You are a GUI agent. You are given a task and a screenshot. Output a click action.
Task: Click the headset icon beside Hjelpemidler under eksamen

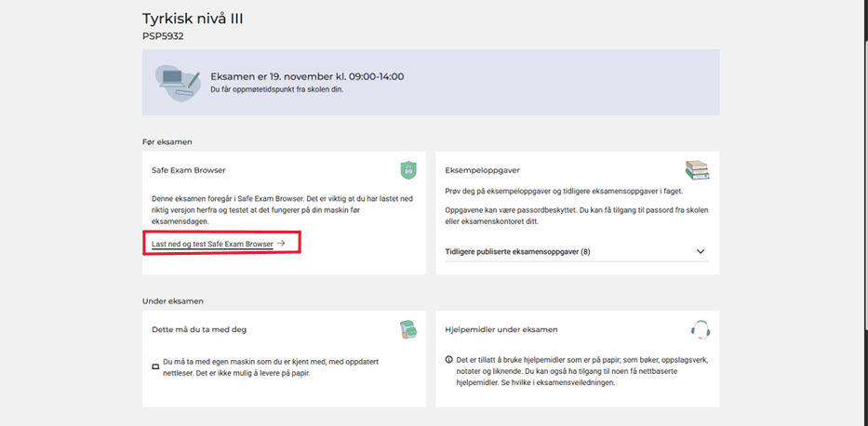pyautogui.click(x=701, y=329)
